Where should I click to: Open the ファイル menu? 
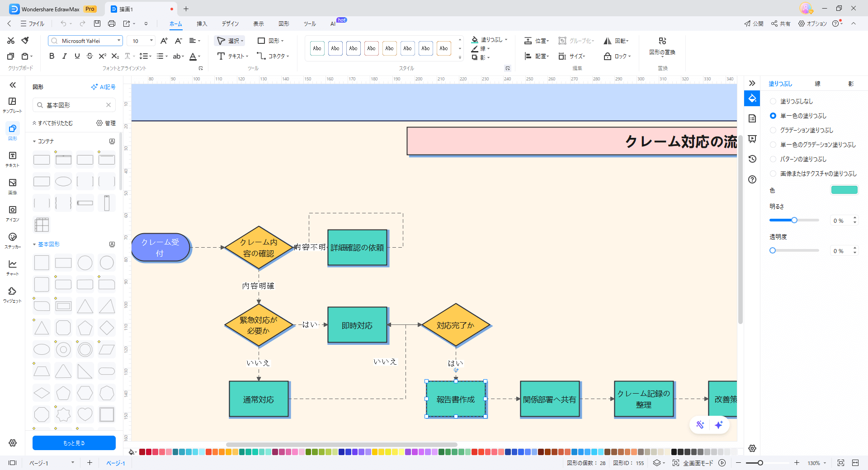click(33, 23)
